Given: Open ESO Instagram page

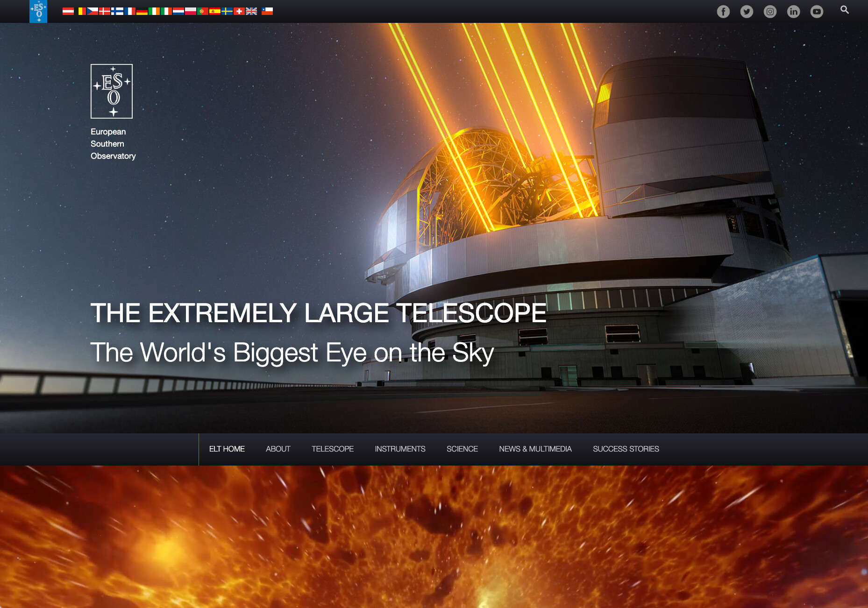Looking at the screenshot, I should tap(770, 12).
